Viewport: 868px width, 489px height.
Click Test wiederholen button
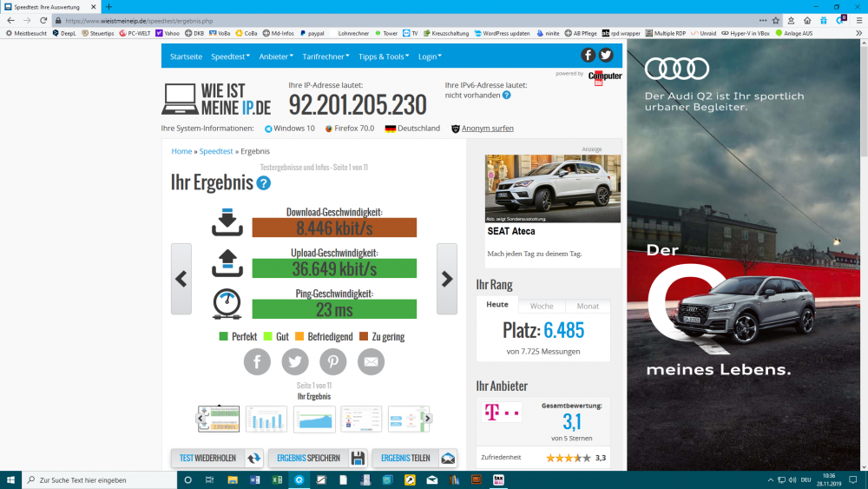pos(217,458)
